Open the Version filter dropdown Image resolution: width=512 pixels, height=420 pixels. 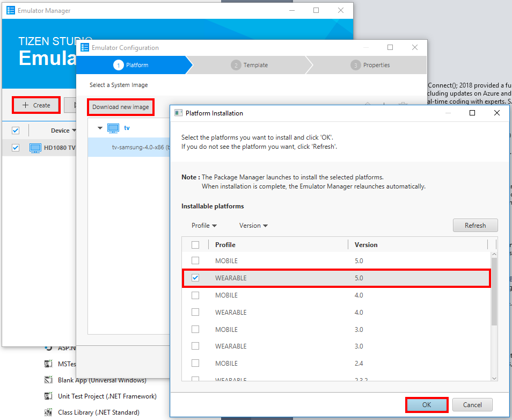tap(253, 226)
